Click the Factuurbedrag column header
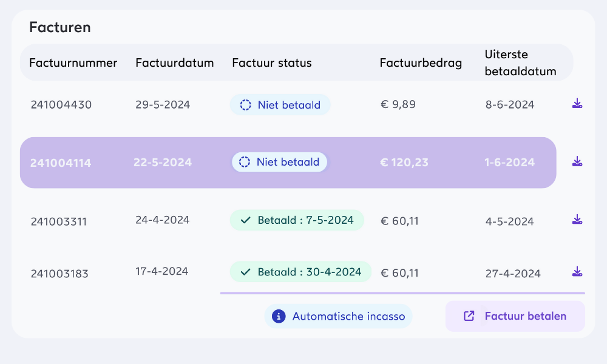 coord(421,63)
